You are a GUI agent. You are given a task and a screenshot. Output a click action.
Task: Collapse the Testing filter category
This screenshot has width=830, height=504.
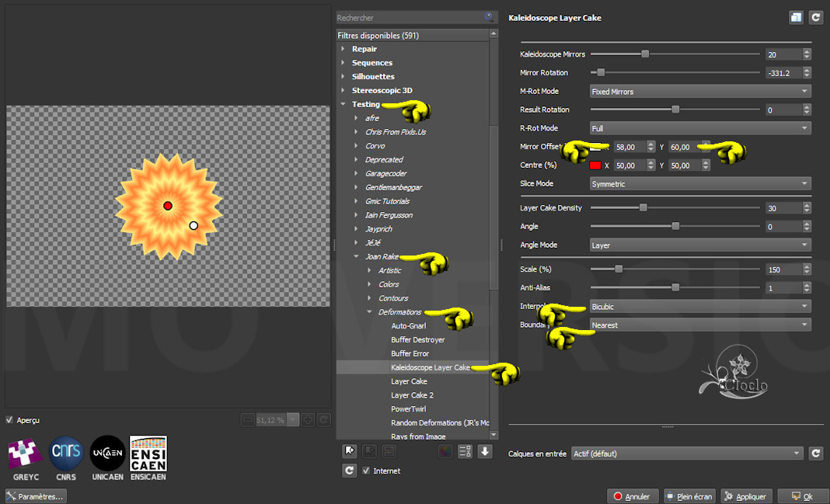343,104
